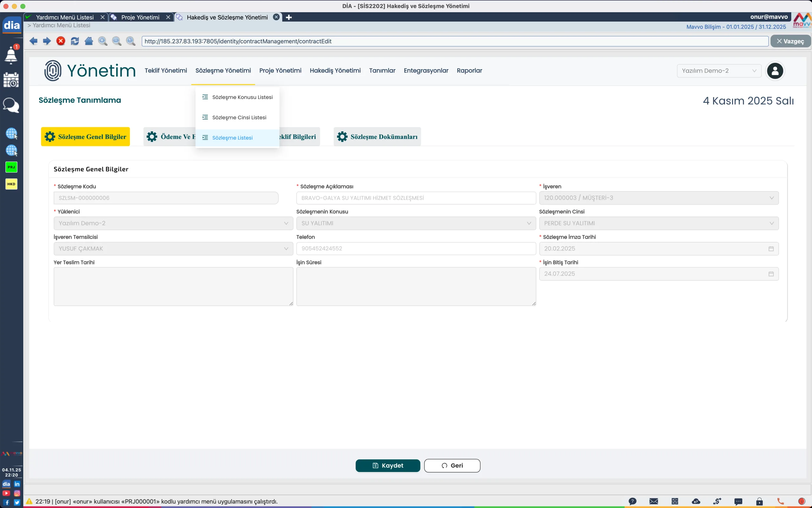
Task: Click the yellow HKD sidebar icon
Action: click(x=11, y=184)
